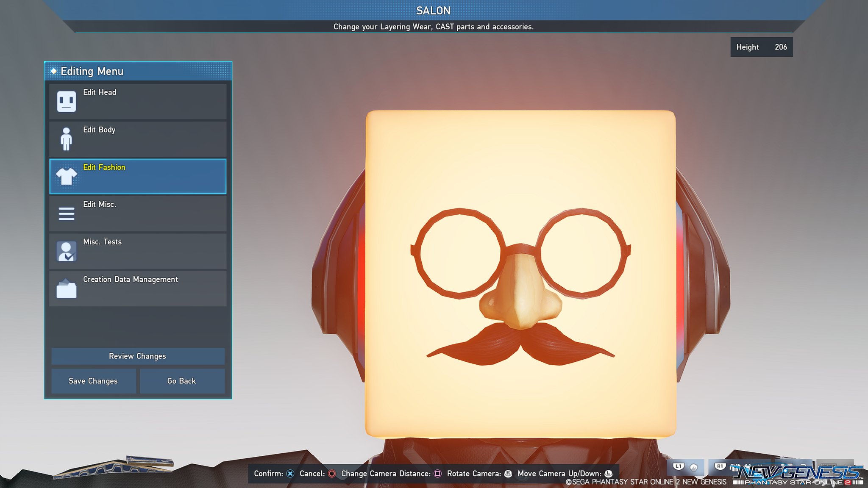Click the Height 206 indicator

[761, 47]
